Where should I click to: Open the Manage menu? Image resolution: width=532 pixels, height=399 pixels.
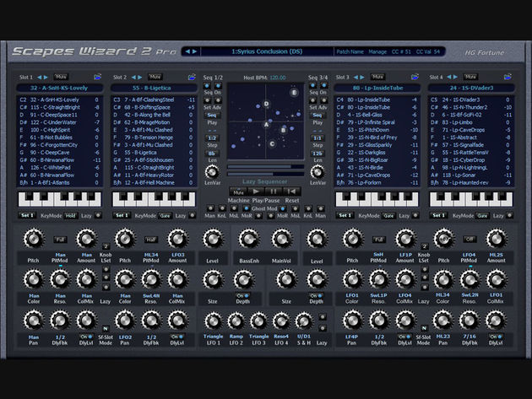(x=377, y=51)
